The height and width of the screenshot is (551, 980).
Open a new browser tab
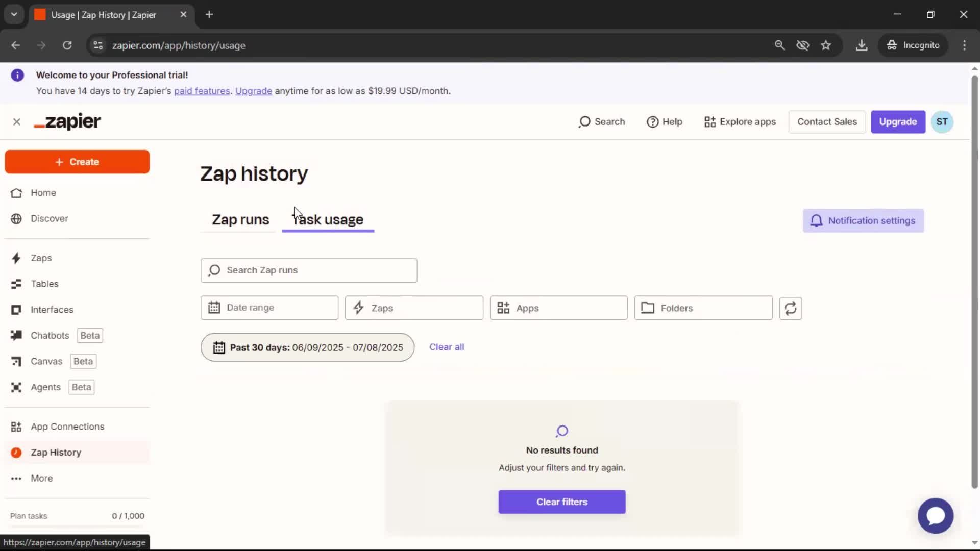[209, 15]
